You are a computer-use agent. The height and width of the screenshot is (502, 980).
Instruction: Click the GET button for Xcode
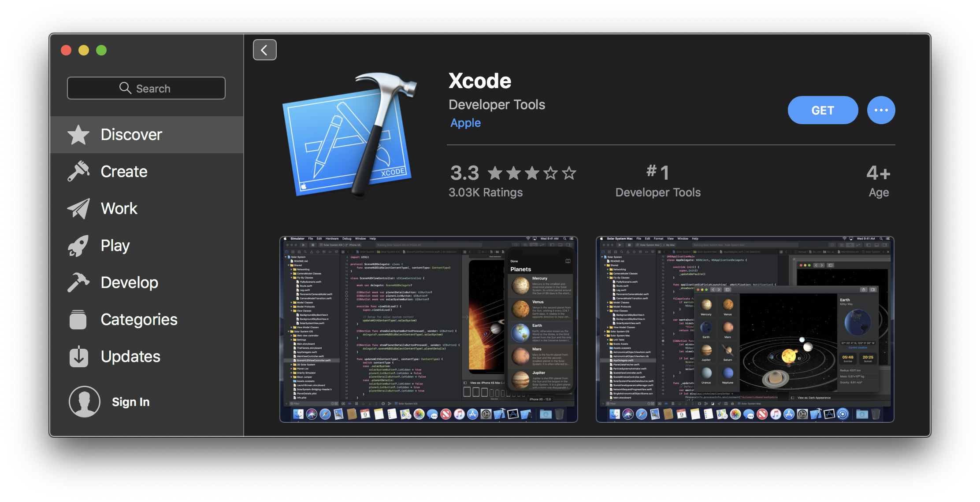pos(822,110)
